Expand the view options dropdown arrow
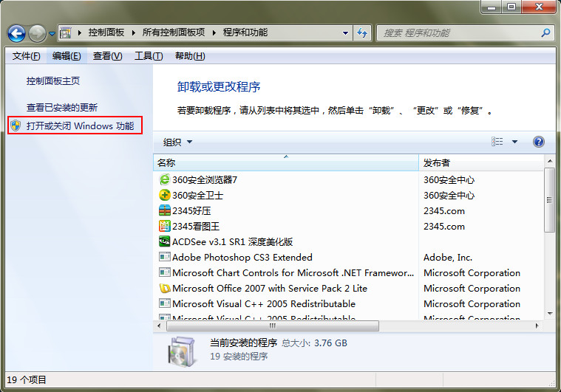 pyautogui.click(x=514, y=142)
